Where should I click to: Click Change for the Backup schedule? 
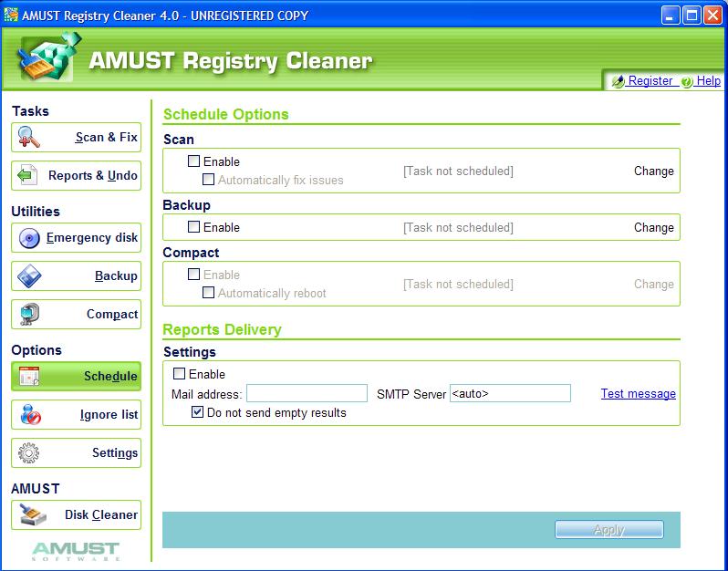coord(654,227)
